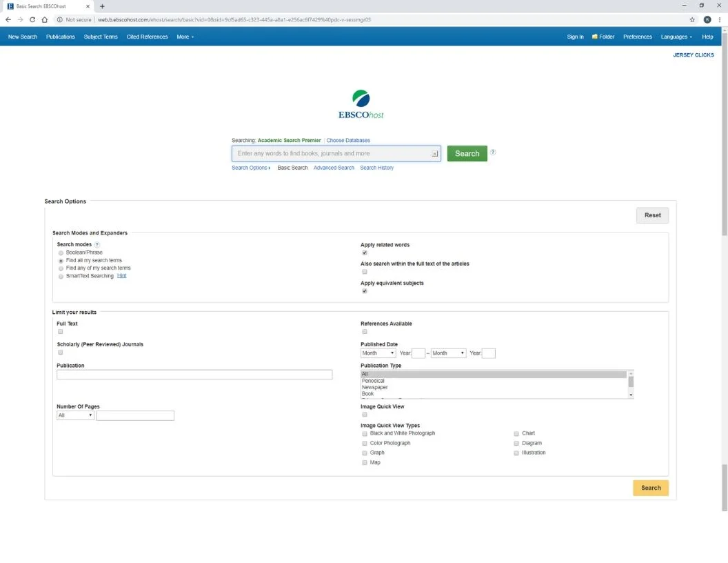The width and height of the screenshot is (728, 563).
Task: Open Search modes help icon
Action: pyautogui.click(x=97, y=244)
